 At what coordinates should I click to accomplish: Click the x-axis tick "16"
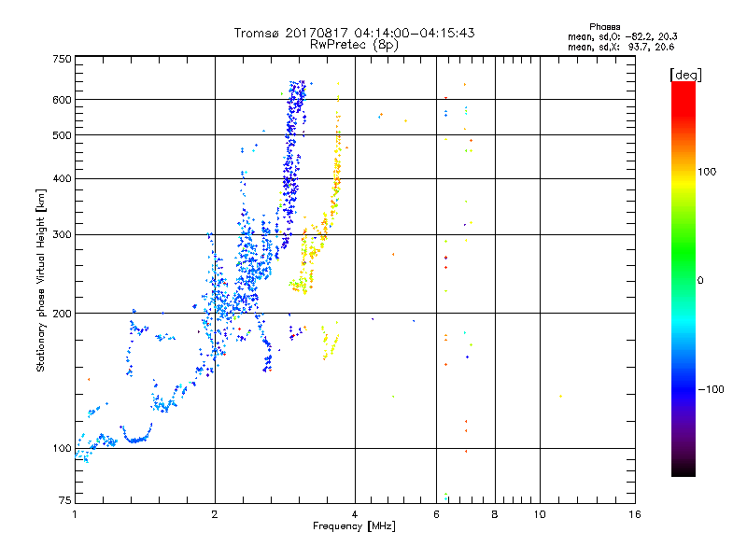635,514
